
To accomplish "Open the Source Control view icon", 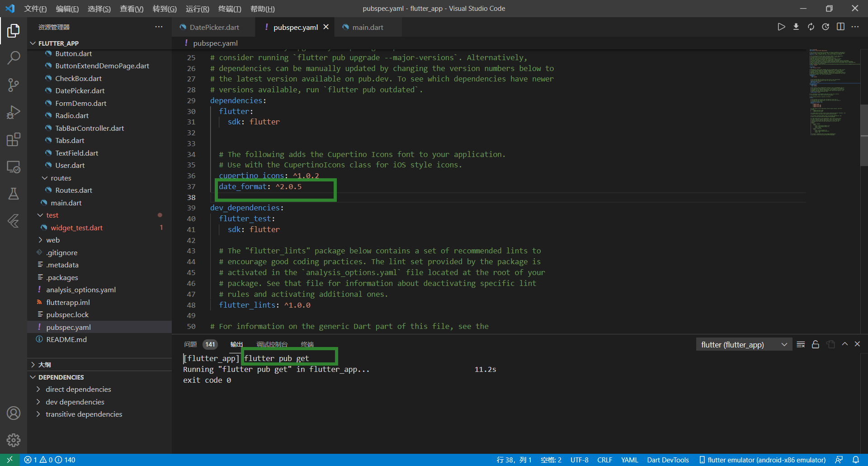I will 14,85.
